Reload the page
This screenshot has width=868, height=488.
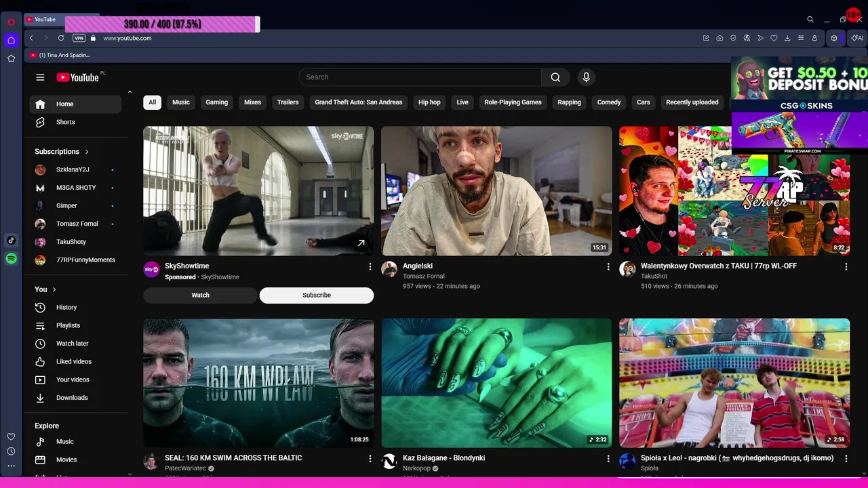tap(61, 38)
